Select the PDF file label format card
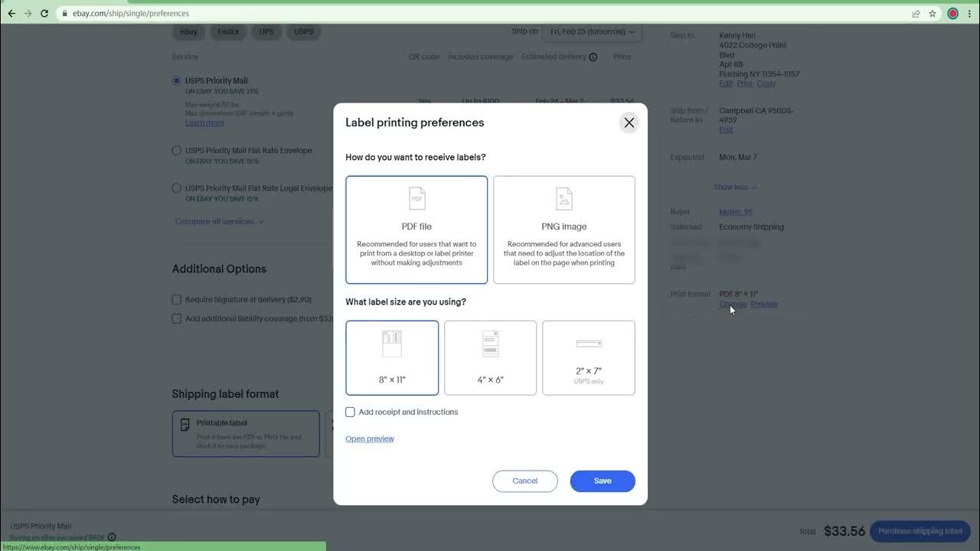 pyautogui.click(x=416, y=230)
